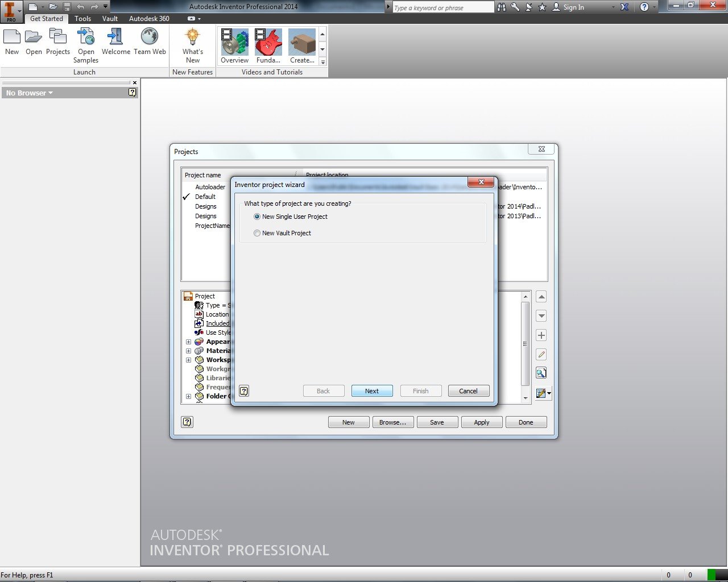Open the Projects ribbon tool

pos(58,42)
